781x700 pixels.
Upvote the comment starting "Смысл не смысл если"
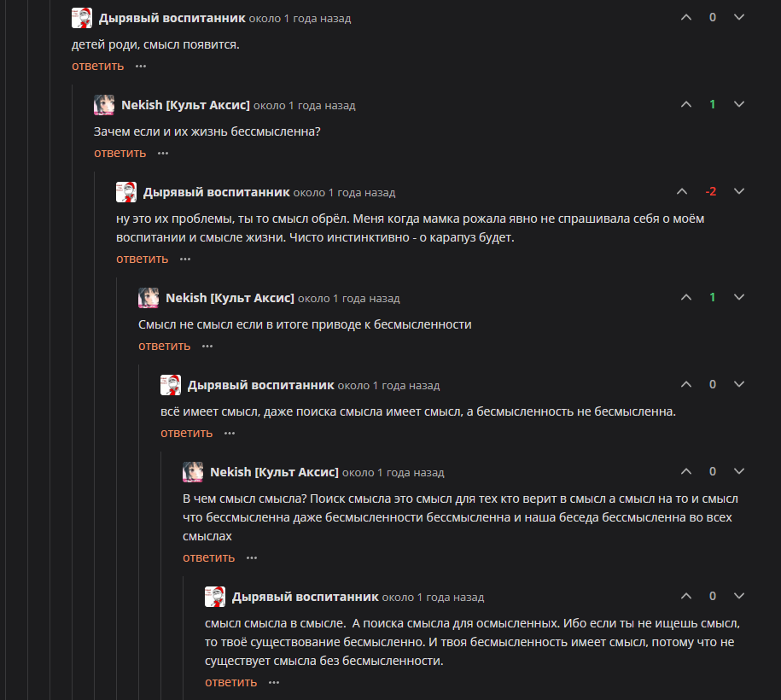[x=686, y=297]
